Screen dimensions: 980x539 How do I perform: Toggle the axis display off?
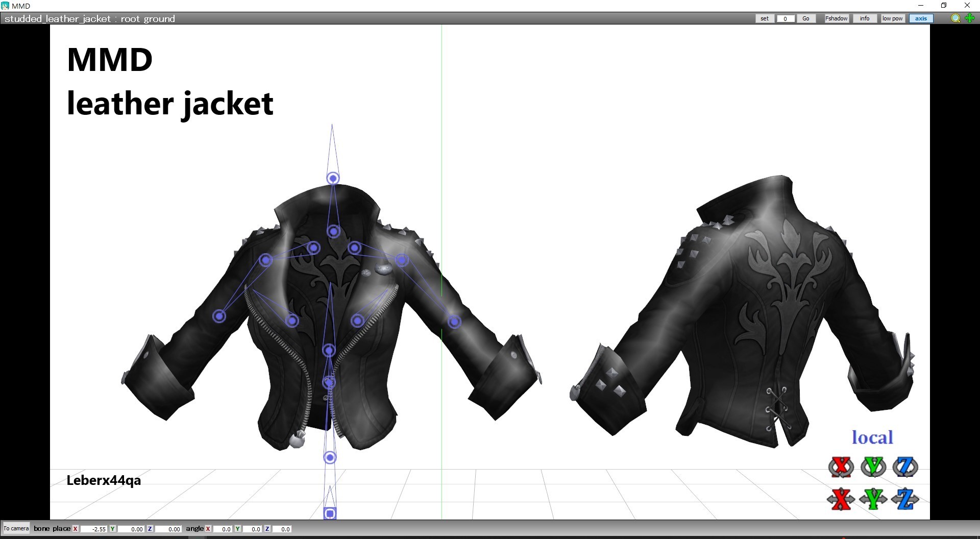pyautogui.click(x=920, y=18)
